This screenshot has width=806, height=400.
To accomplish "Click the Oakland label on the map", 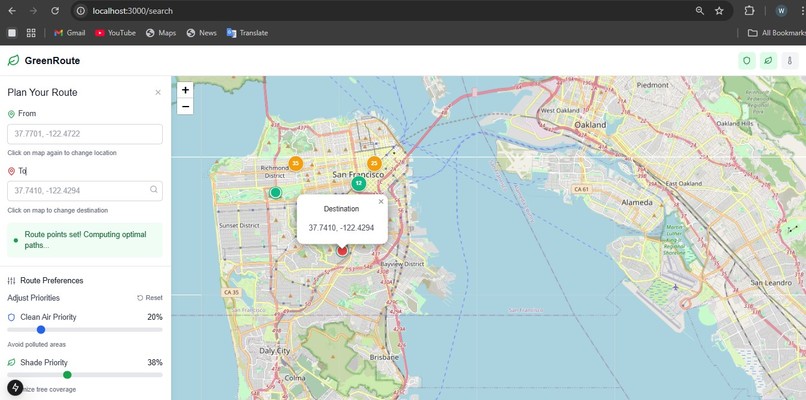I will pos(590,125).
